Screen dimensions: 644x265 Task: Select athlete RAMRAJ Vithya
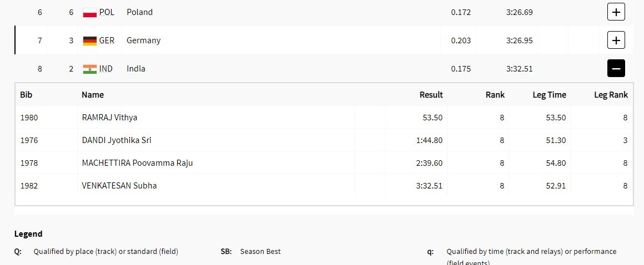(110, 118)
